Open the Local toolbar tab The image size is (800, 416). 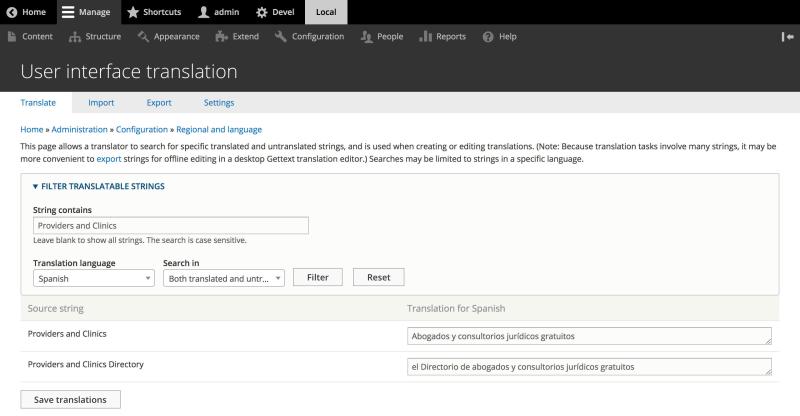pos(326,12)
